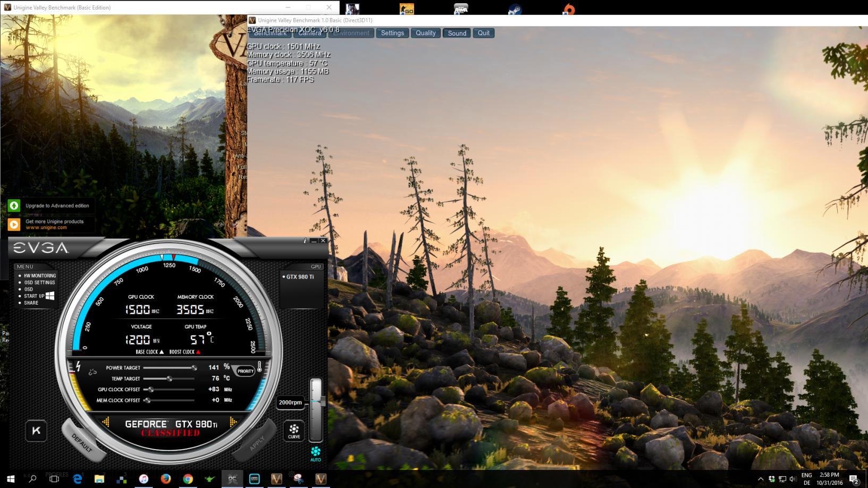
Task: Click the Dropbox tray icon
Action: (x=772, y=479)
